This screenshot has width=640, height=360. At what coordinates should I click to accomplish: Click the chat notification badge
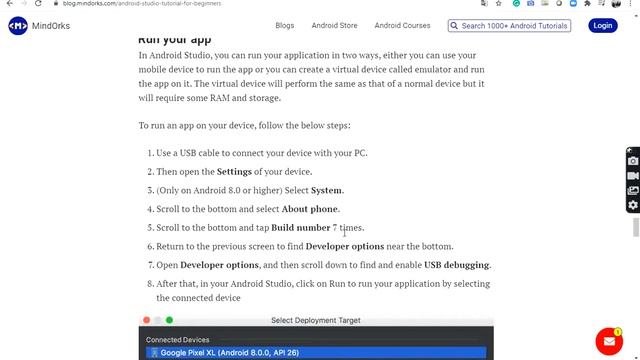point(618,332)
